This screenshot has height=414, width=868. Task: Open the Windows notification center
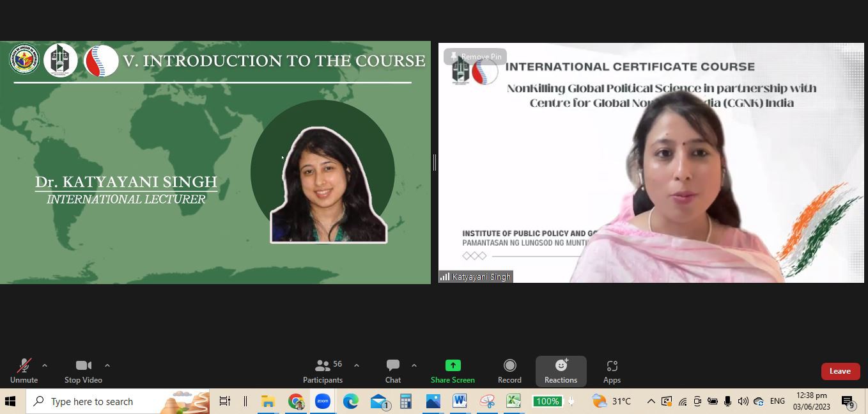tap(848, 401)
